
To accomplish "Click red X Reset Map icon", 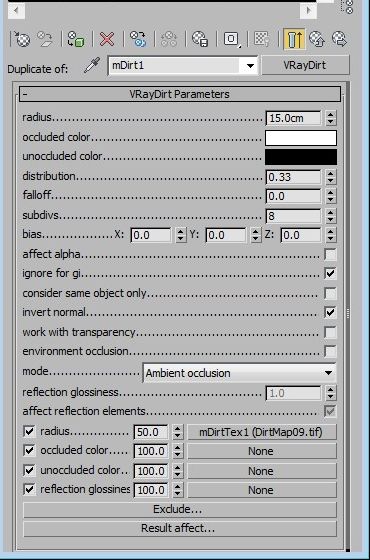I will pos(107,39).
